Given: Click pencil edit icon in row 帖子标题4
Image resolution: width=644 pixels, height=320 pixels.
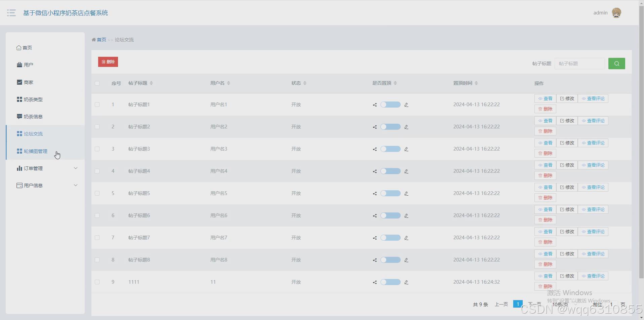Looking at the screenshot, I should pos(406,171).
